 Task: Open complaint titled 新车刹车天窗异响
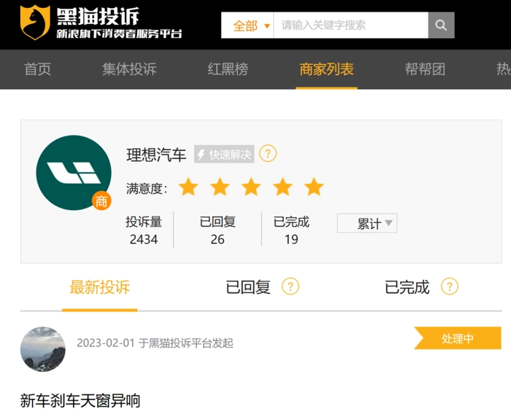coord(80,400)
